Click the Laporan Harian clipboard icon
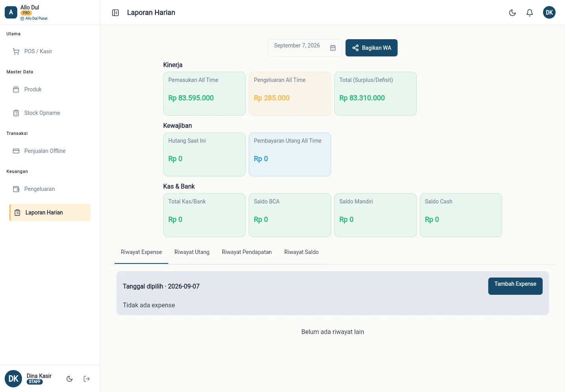This screenshot has height=392, width=565. coord(17,212)
